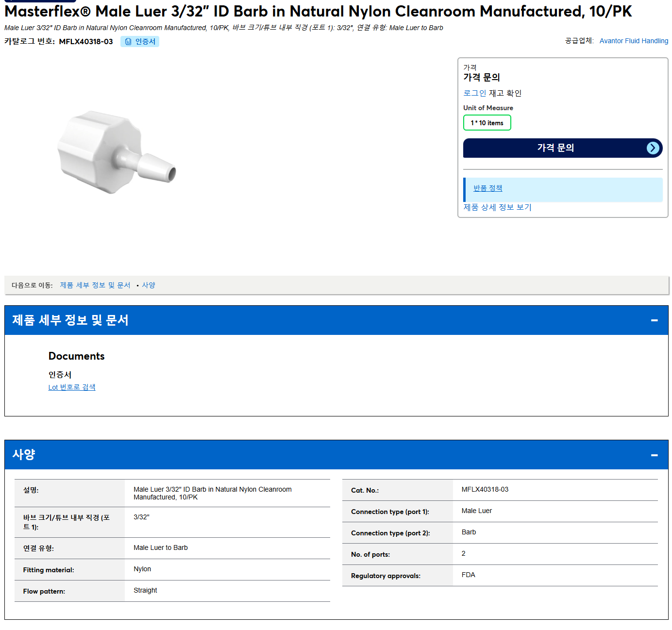Select the 1 * 10 items unit option
Viewport: 672px width, 630px height.
pyautogui.click(x=487, y=123)
